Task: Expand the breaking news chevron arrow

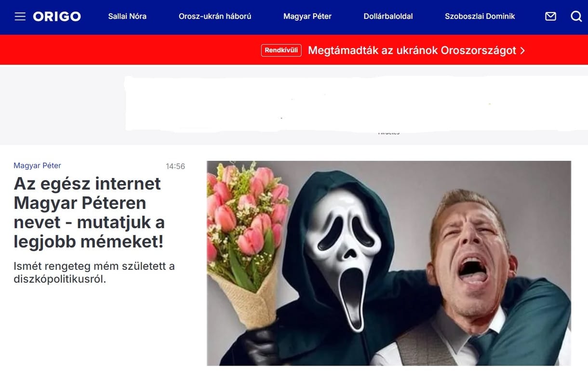Action: click(522, 51)
